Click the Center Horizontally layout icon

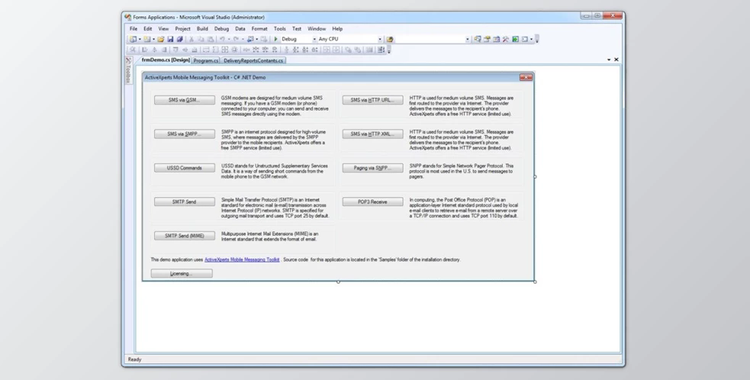[326, 50]
